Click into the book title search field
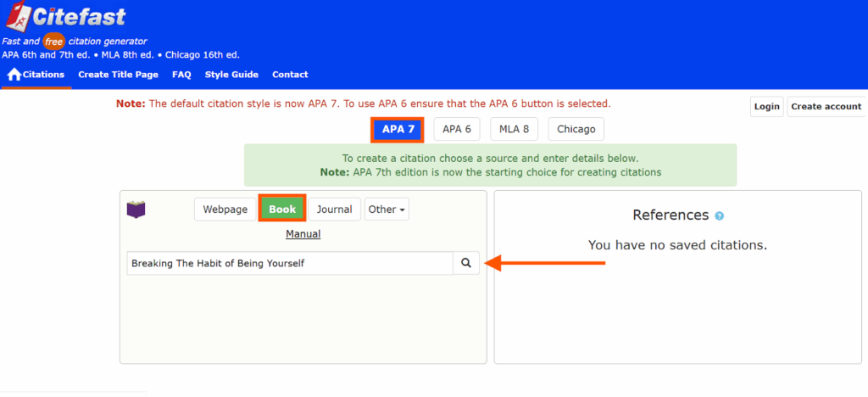Image resolution: width=868 pixels, height=397 pixels. click(x=290, y=264)
